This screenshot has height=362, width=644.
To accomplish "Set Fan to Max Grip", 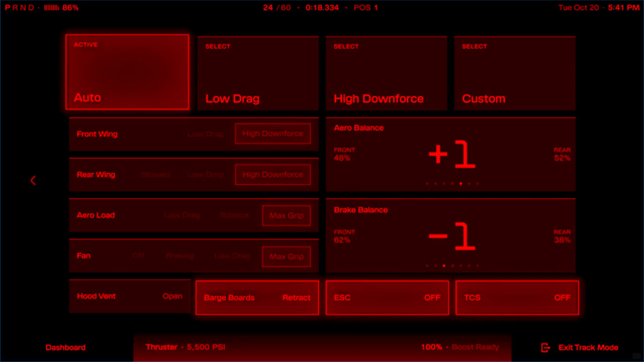I will (x=286, y=256).
